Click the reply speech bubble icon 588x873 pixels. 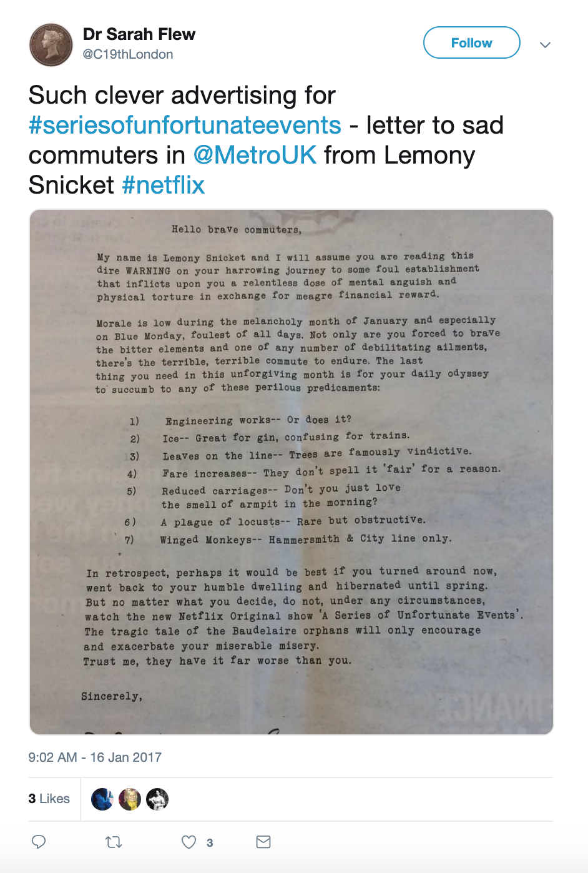pos(39,842)
